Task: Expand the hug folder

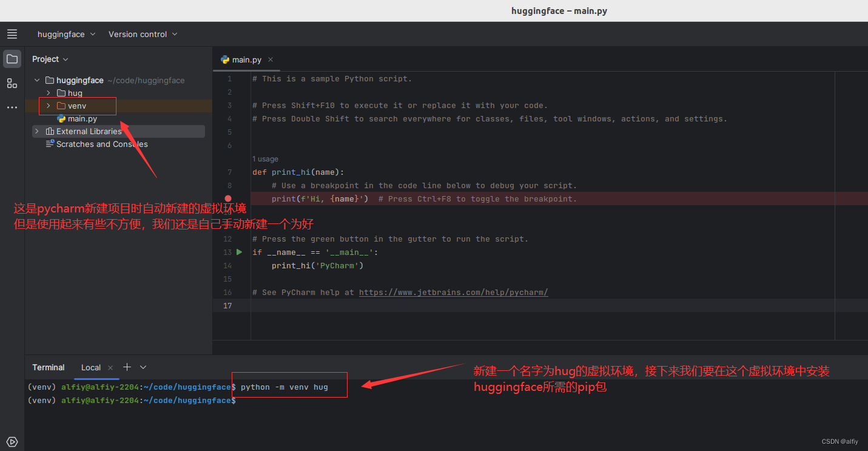Action: (x=49, y=93)
